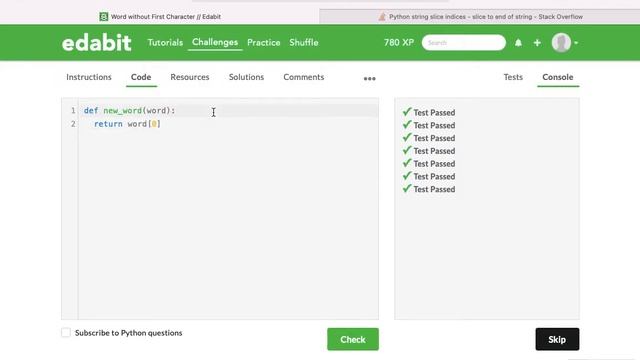Open the Practice page

coord(264,42)
